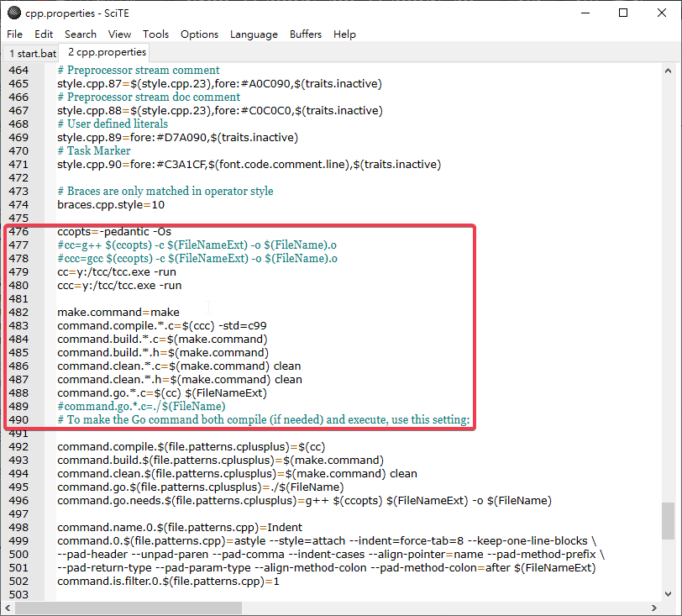The image size is (682, 616).
Task: Click the 'make.command=make' line
Action: 118,312
